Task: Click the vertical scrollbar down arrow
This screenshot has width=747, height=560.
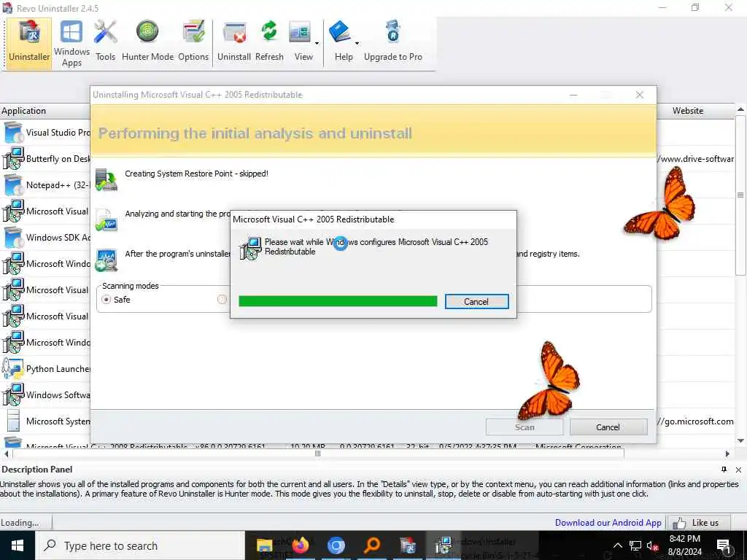Action: pyautogui.click(x=741, y=440)
